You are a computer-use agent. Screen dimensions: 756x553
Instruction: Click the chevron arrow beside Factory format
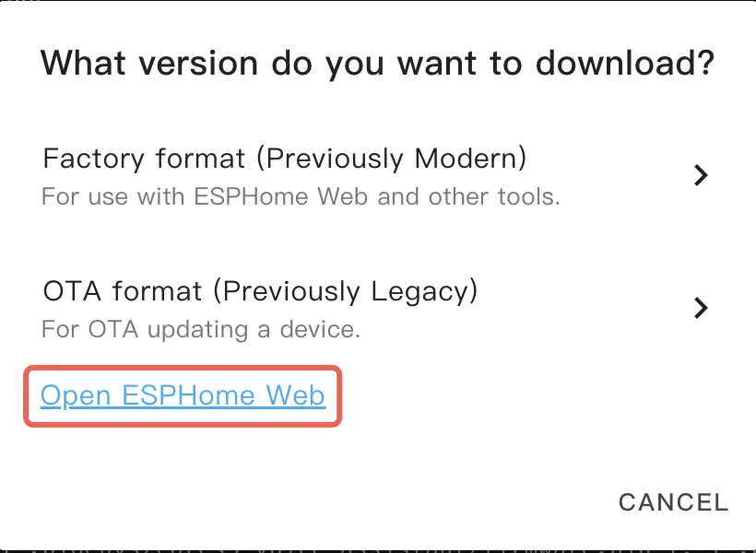point(702,175)
